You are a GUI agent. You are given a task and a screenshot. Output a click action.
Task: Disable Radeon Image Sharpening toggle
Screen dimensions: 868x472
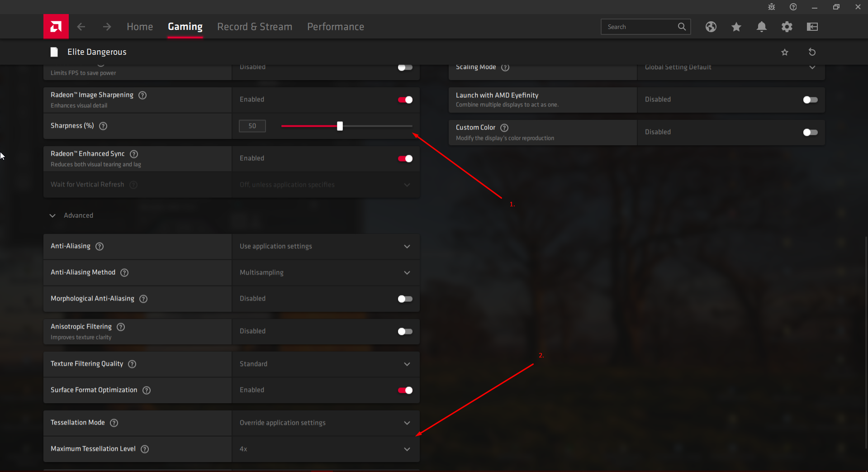405,100
